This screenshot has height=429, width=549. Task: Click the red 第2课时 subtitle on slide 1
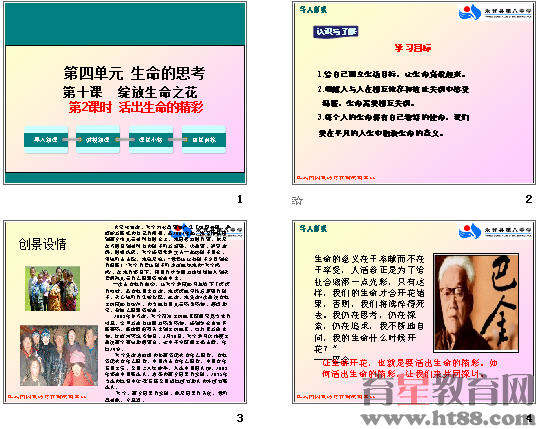coord(136,107)
